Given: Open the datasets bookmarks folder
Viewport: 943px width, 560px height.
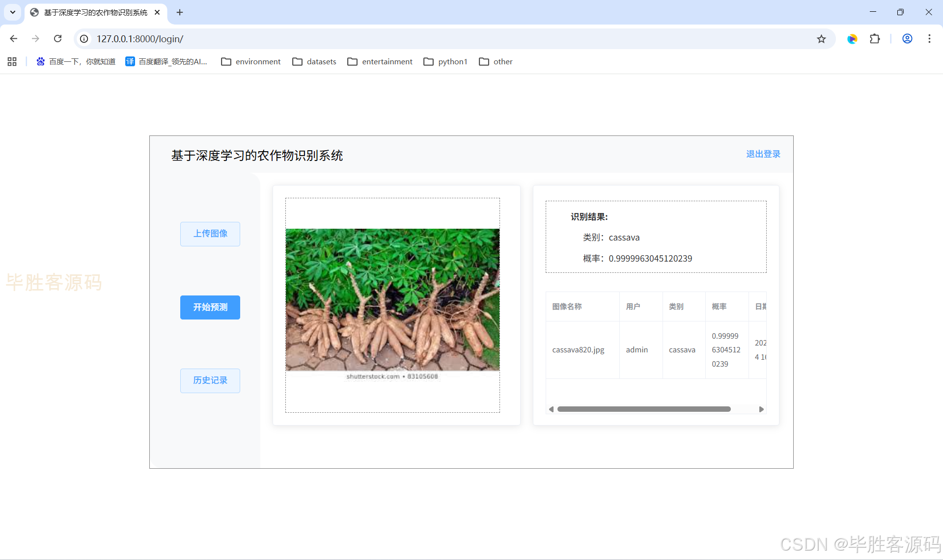Looking at the screenshot, I should point(314,61).
